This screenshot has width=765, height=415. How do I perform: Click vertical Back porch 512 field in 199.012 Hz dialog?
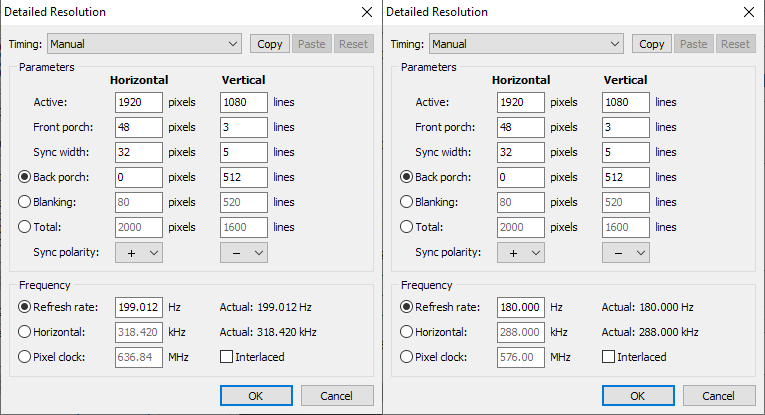coord(244,177)
